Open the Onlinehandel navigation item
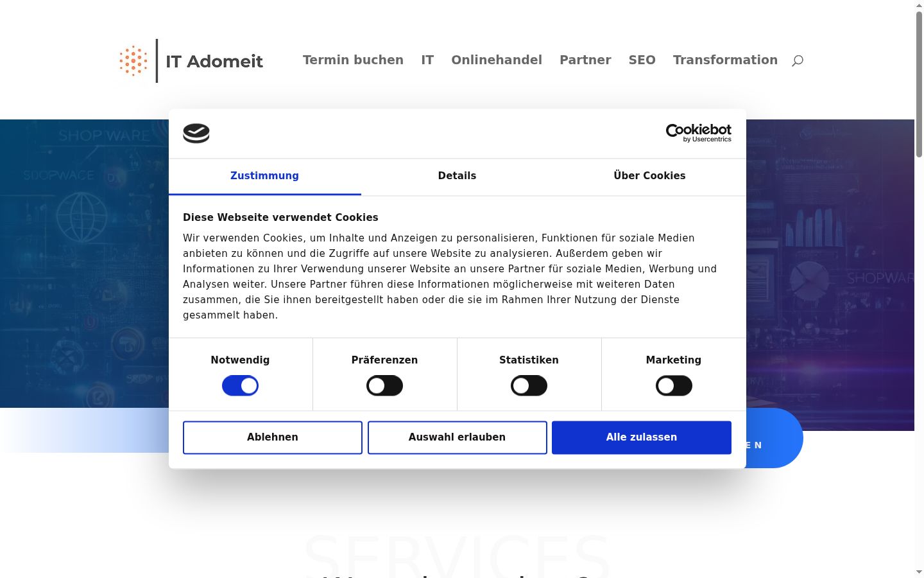This screenshot has height=578, width=924. tap(497, 60)
